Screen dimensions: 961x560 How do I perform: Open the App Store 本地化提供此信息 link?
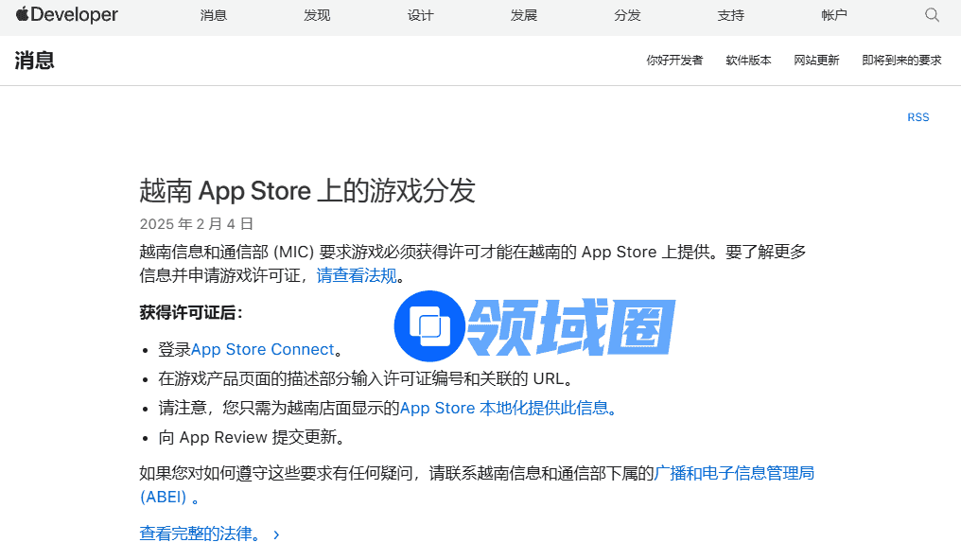click(x=507, y=409)
